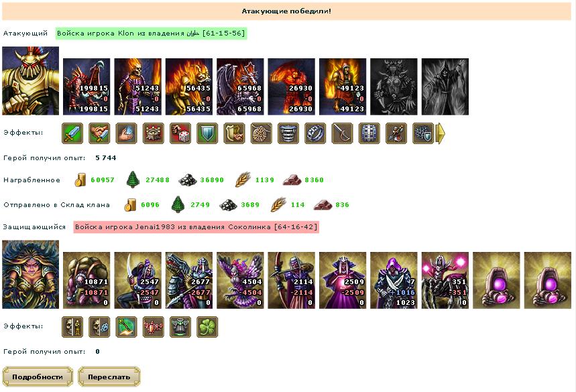Click the defender medusa hero portrait

pos(30,274)
